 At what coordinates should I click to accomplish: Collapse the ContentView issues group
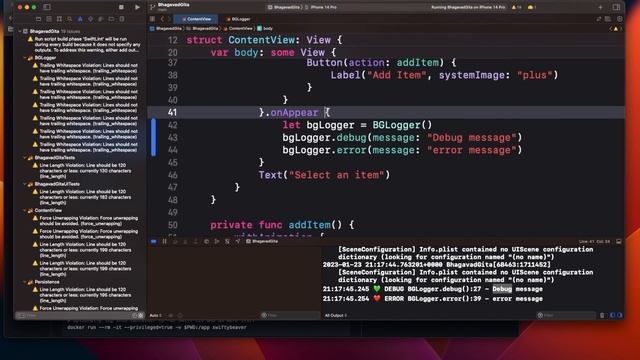pos(24,211)
